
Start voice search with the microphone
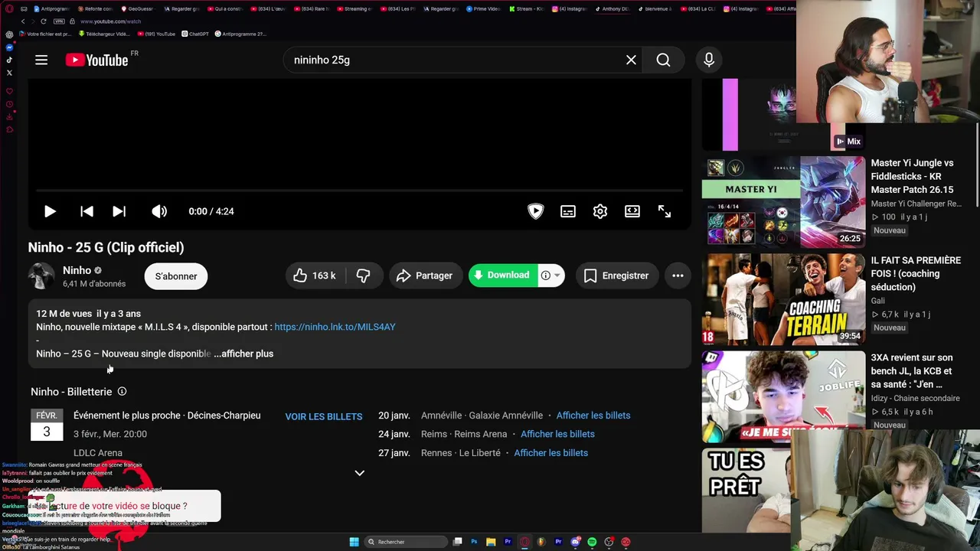(x=709, y=60)
